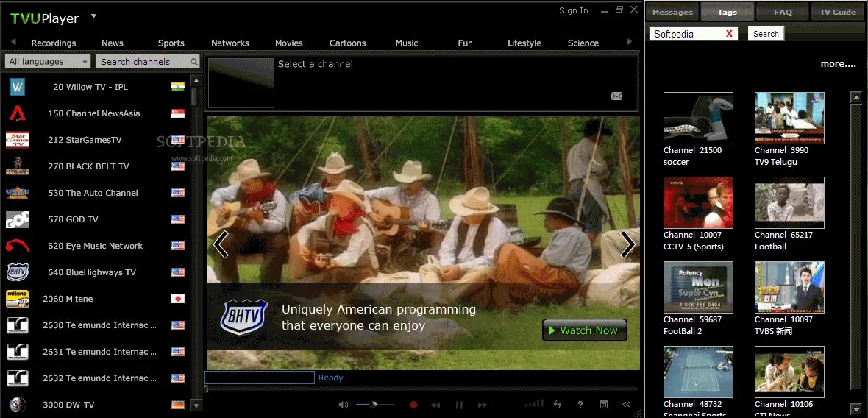Click the Sign In link

coord(574,10)
